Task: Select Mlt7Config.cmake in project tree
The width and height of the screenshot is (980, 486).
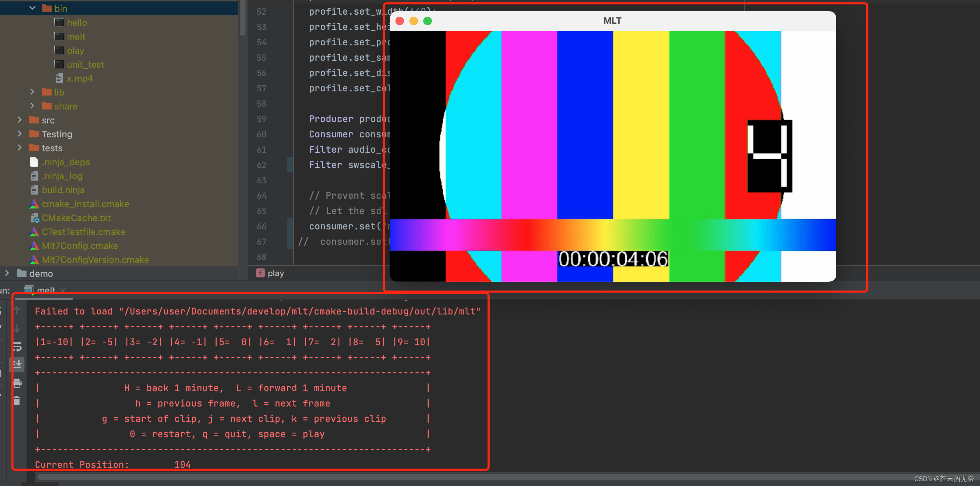Action: (x=80, y=246)
